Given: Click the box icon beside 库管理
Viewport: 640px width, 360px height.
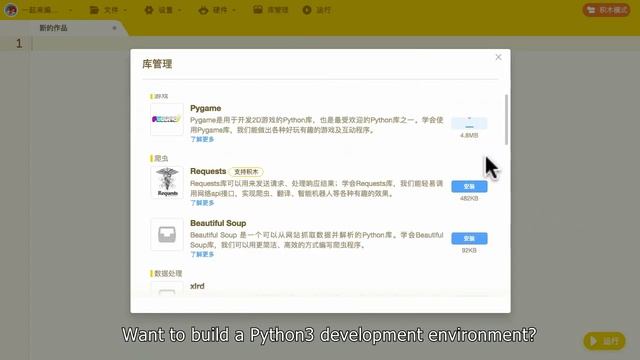Looking at the screenshot, I should pos(258,10).
